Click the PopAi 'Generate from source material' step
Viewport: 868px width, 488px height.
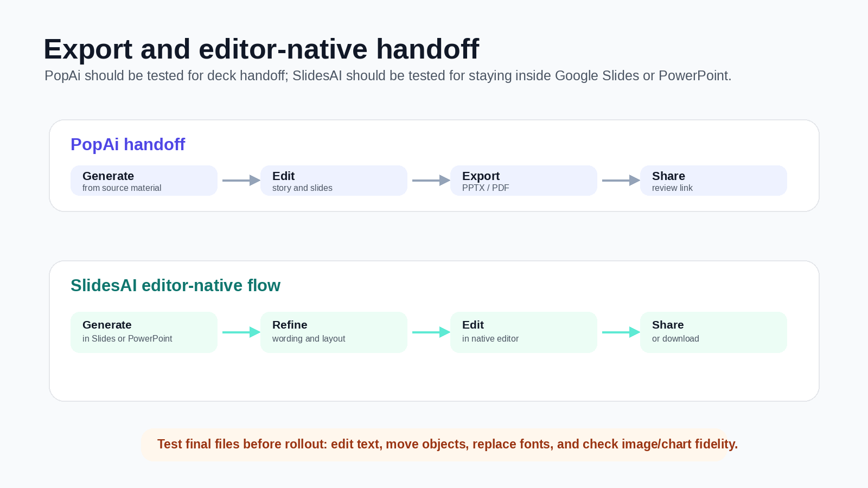pyautogui.click(x=144, y=181)
